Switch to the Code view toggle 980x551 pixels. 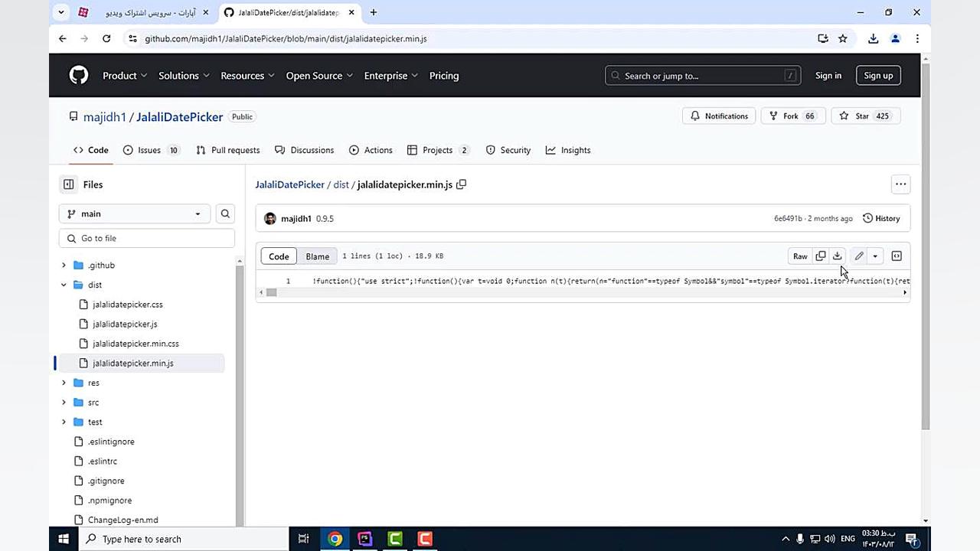pos(279,256)
